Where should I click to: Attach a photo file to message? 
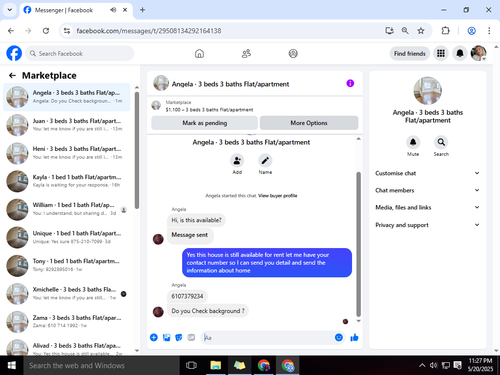pyautogui.click(x=166, y=338)
